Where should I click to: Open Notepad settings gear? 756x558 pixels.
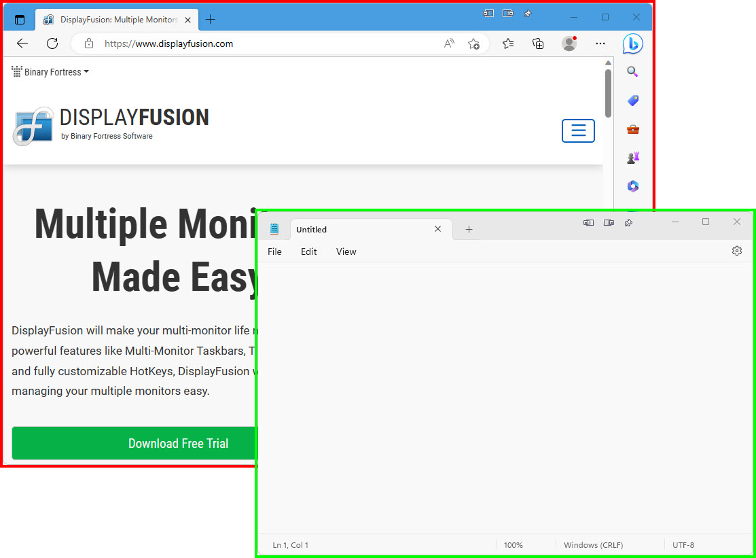pos(737,251)
